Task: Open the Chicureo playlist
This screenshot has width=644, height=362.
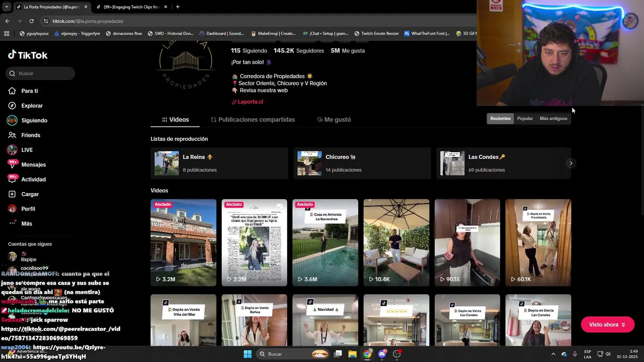Action: coord(362,163)
